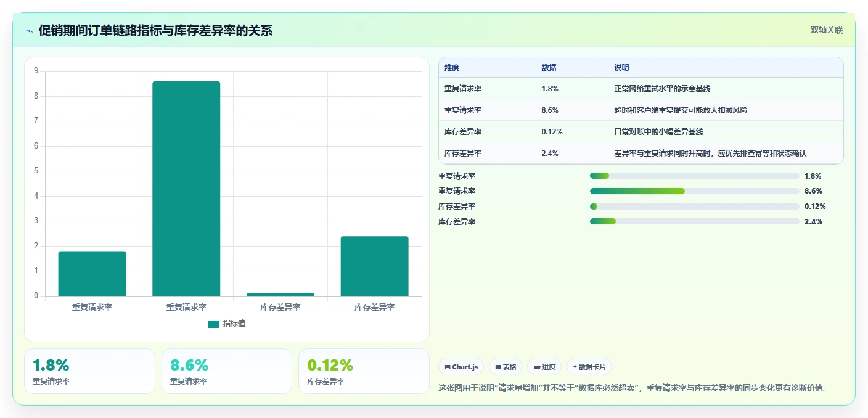868x418 pixels.
Task: Click the 8.6% cell in the table
Action: (x=550, y=110)
